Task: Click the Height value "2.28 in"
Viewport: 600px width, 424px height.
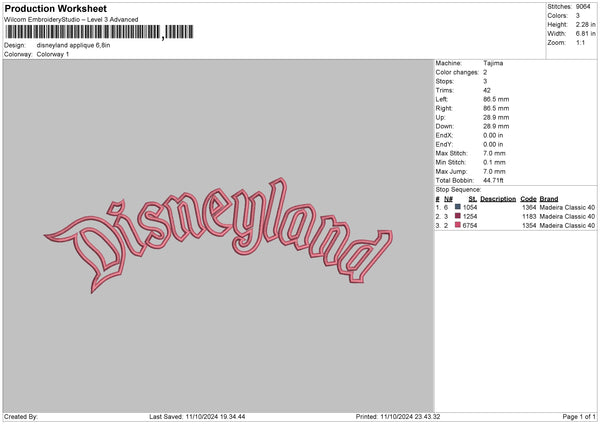Action: pos(585,24)
